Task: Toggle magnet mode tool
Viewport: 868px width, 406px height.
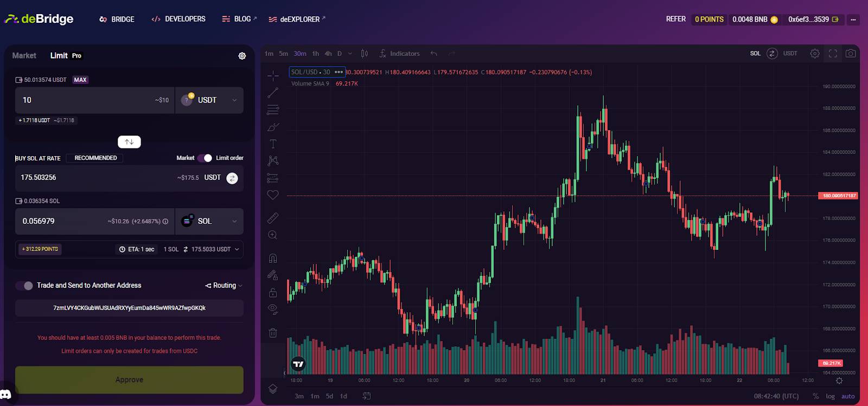Action: [273, 258]
